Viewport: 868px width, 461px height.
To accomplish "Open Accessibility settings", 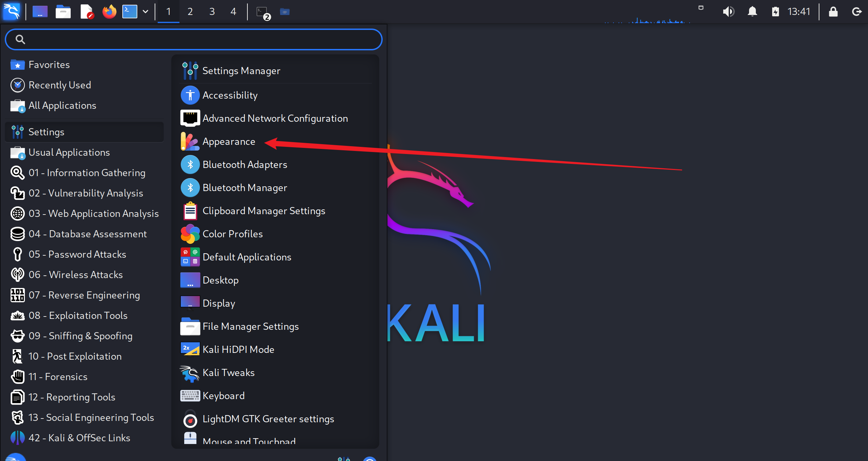I will tap(275, 95).
